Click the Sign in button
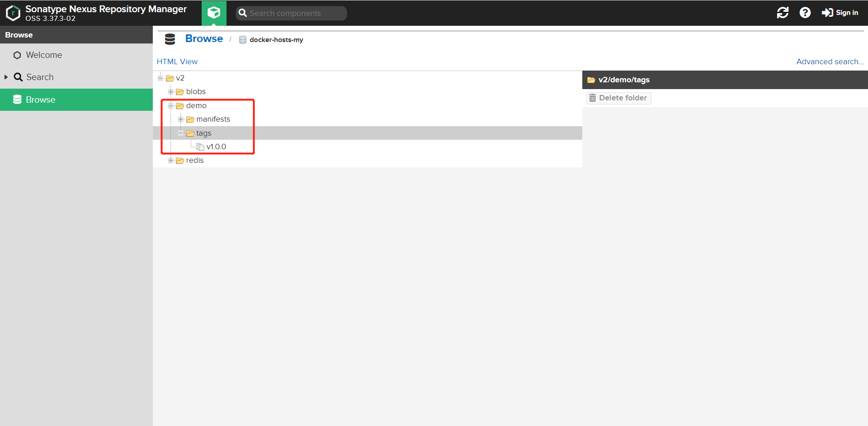Screen dimensions: 868x426 840,13
